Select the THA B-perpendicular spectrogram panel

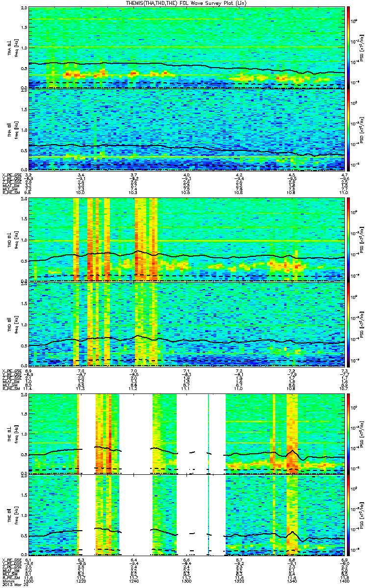coord(186,48)
